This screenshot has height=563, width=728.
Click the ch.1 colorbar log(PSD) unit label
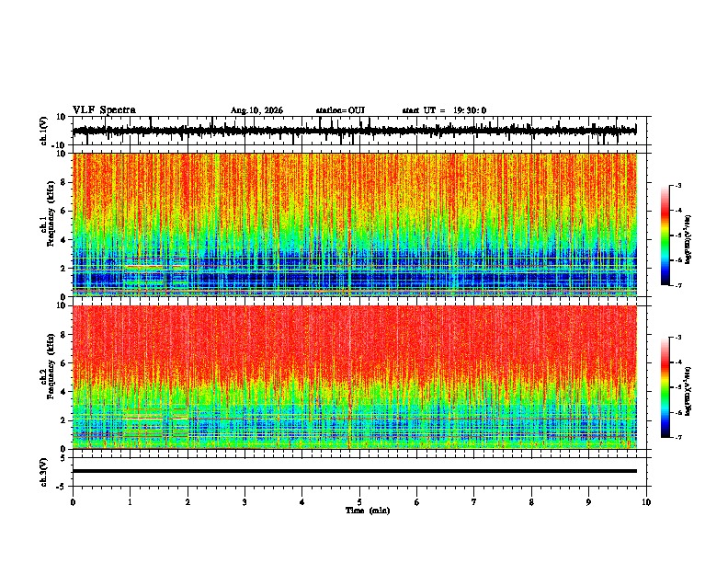[x=688, y=240]
